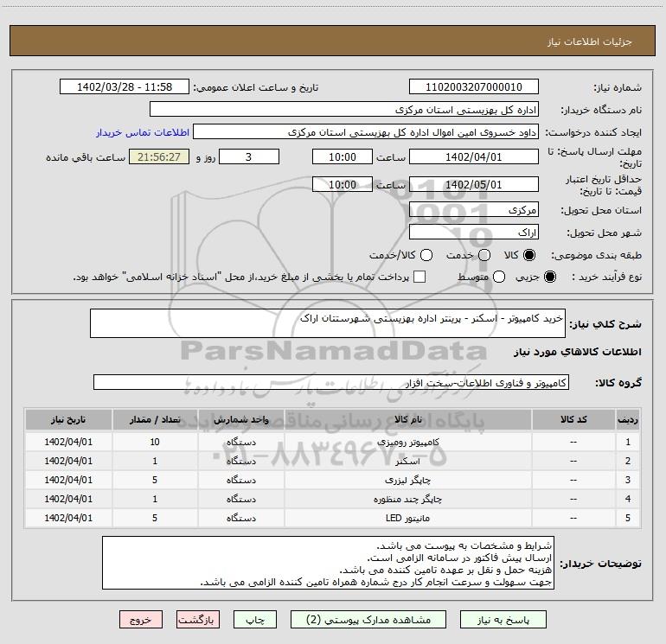Select the اسکنر item cell
Viewport: 666px width, 644px height.
pyautogui.click(x=407, y=461)
